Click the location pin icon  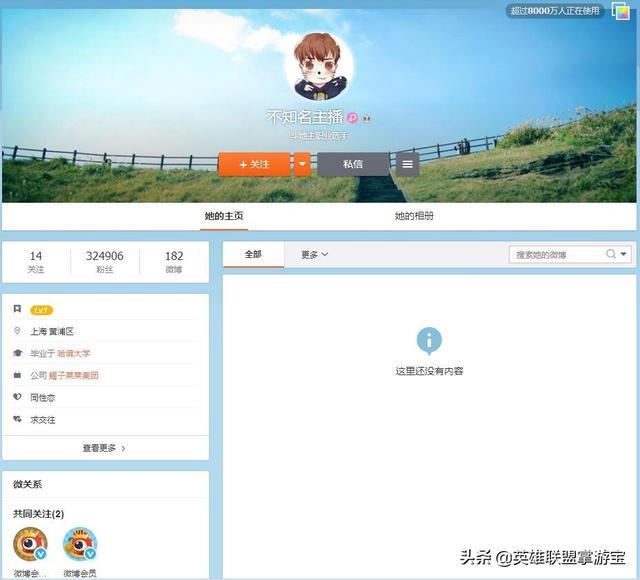[x=17, y=331]
